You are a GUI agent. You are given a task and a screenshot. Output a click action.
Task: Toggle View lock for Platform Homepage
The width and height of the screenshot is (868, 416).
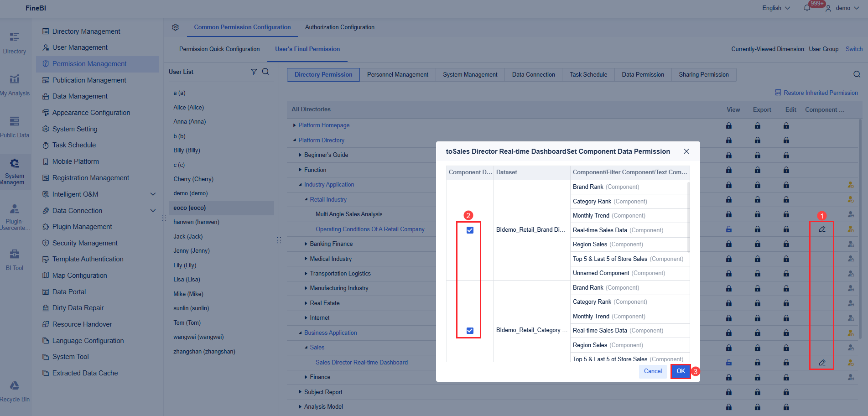[729, 125]
